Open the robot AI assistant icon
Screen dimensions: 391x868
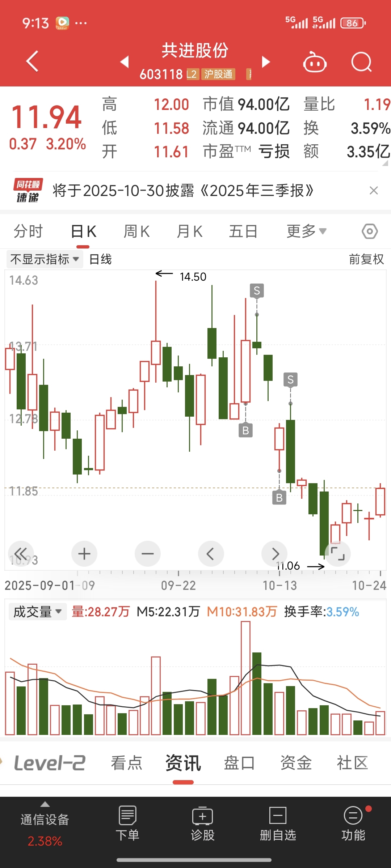315,63
